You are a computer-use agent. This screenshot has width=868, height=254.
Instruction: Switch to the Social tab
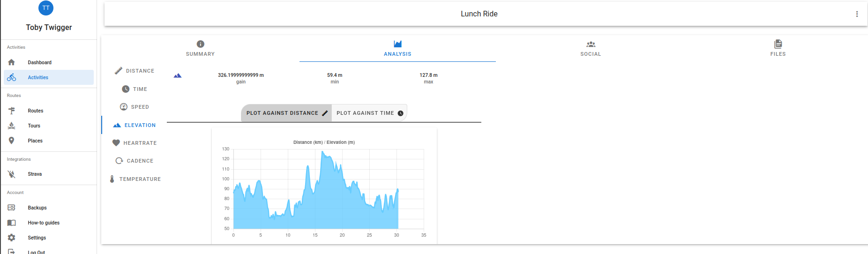pyautogui.click(x=591, y=48)
